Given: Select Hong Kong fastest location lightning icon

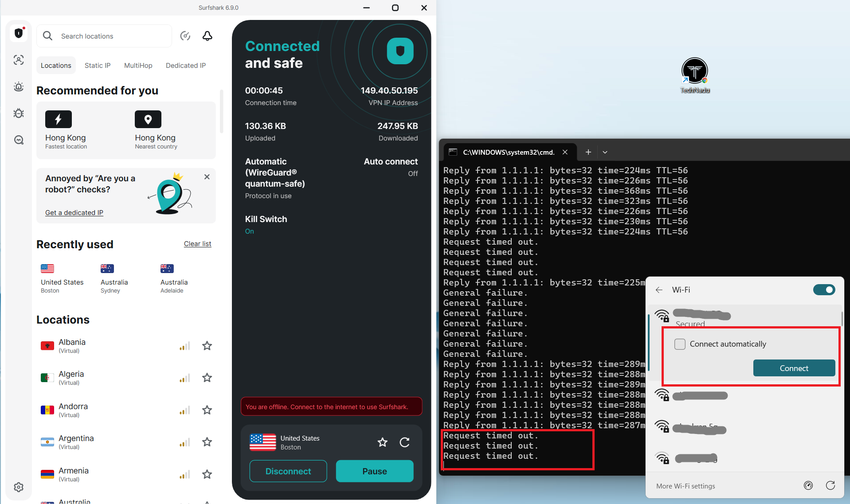Looking at the screenshot, I should (x=59, y=119).
